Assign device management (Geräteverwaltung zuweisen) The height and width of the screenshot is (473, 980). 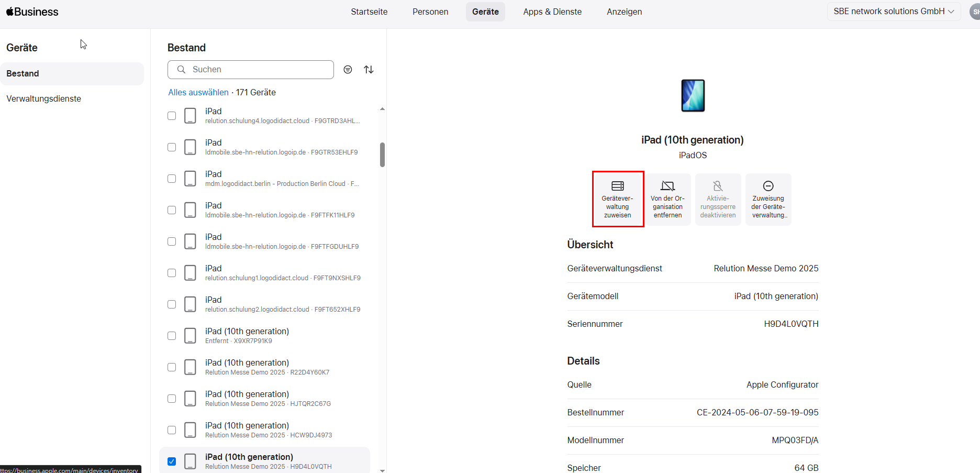tap(618, 199)
